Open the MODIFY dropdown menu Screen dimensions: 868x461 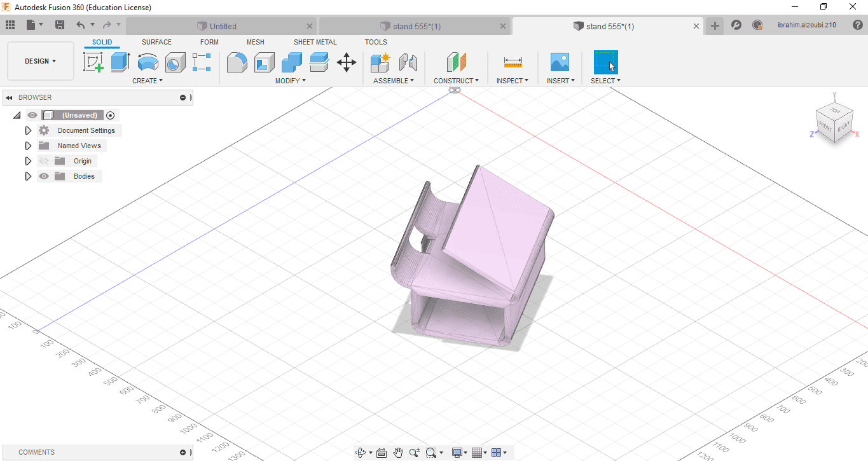pyautogui.click(x=291, y=81)
